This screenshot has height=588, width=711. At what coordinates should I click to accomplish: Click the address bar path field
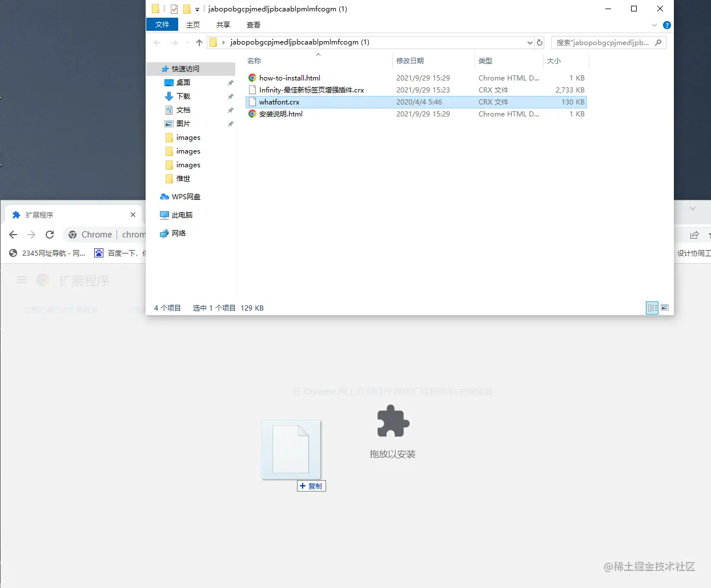370,42
